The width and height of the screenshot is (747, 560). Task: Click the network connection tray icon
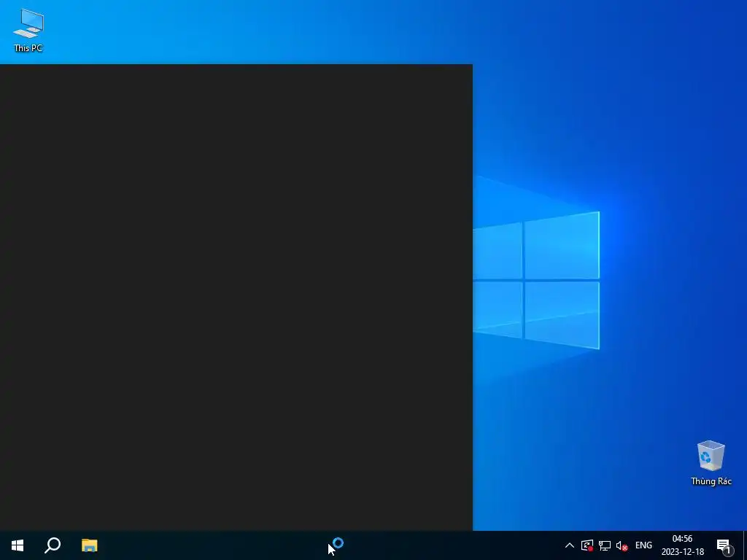click(605, 545)
